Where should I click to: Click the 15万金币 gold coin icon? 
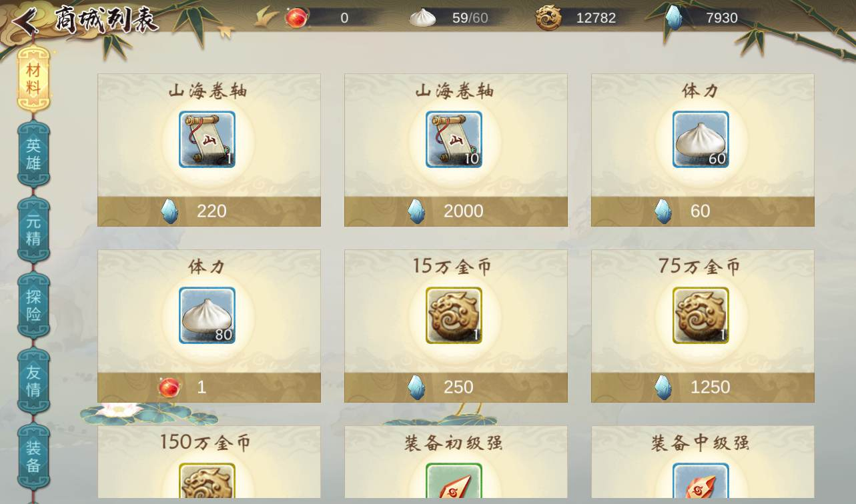454,315
